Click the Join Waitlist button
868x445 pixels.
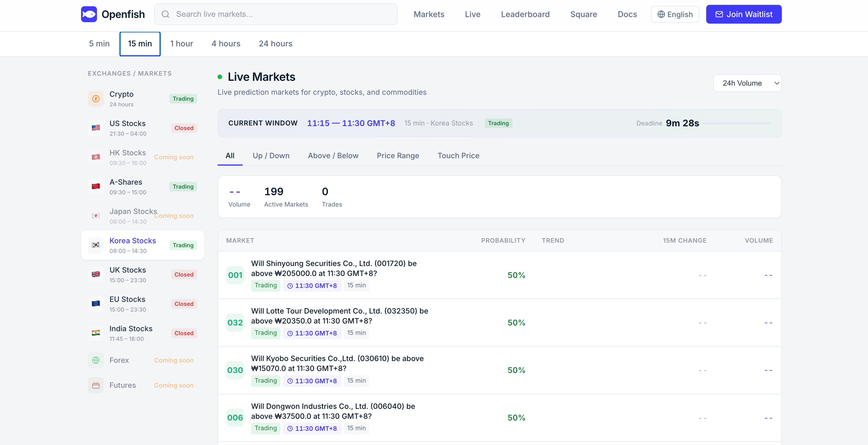click(x=744, y=14)
